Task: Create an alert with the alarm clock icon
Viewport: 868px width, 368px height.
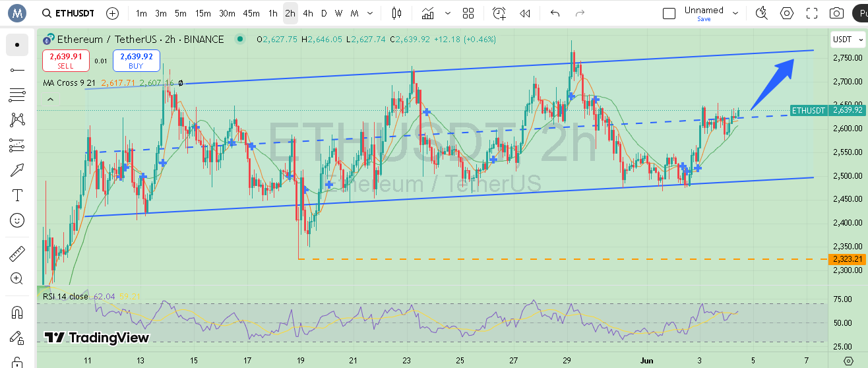Action: pyautogui.click(x=499, y=13)
